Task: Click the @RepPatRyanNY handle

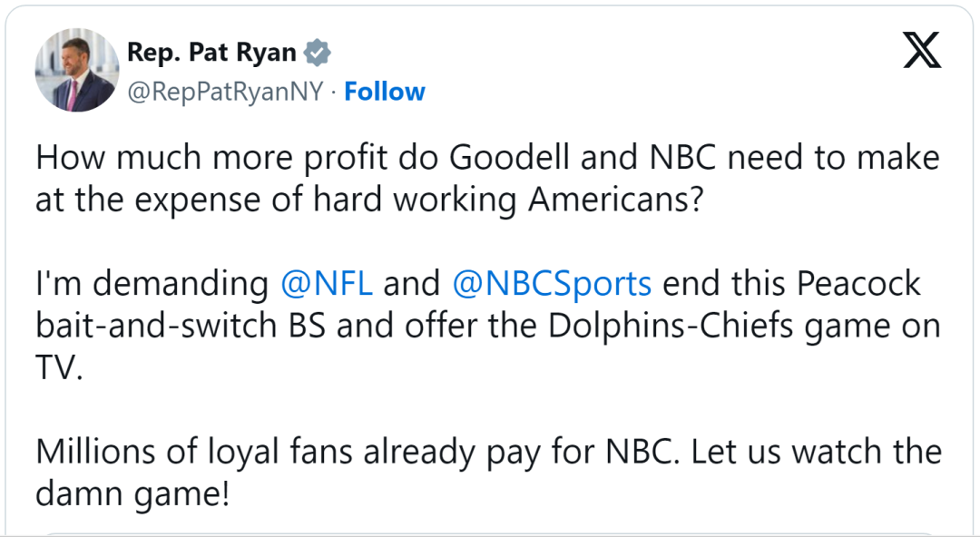Action: pyautogui.click(x=225, y=92)
